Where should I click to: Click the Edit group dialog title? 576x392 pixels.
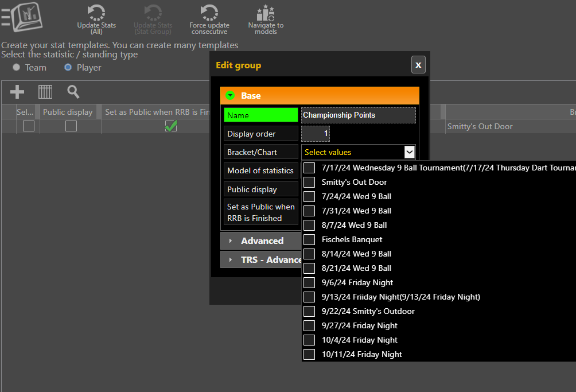tap(239, 65)
